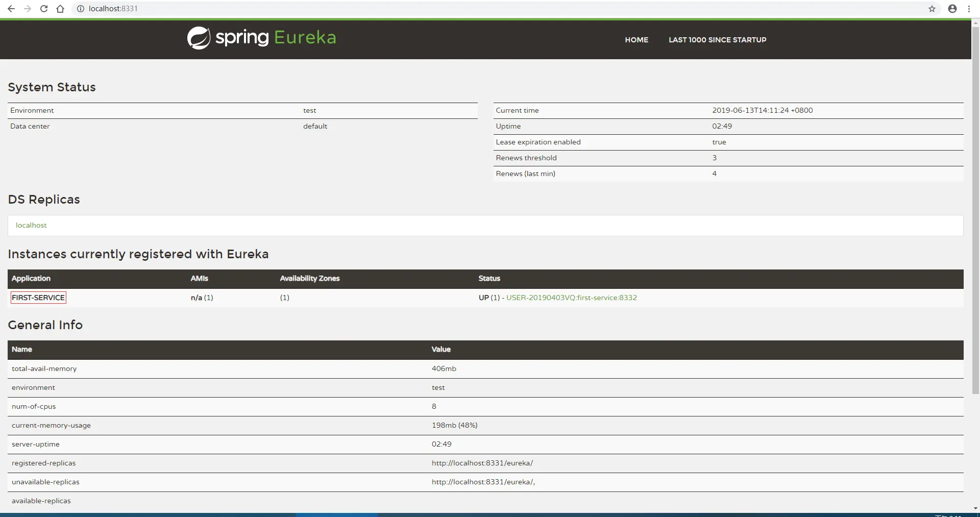Select the num-of-cpus value
This screenshot has width=980, height=517.
click(434, 406)
